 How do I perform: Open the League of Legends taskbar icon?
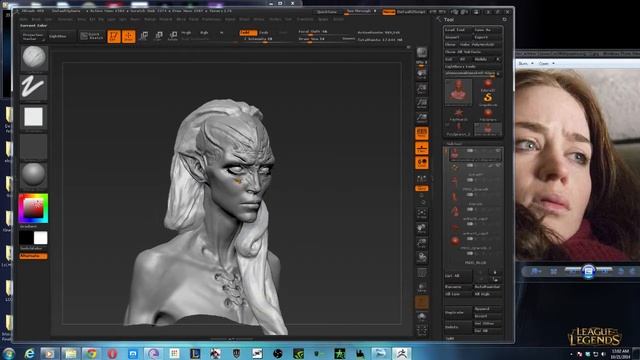click(x=195, y=353)
